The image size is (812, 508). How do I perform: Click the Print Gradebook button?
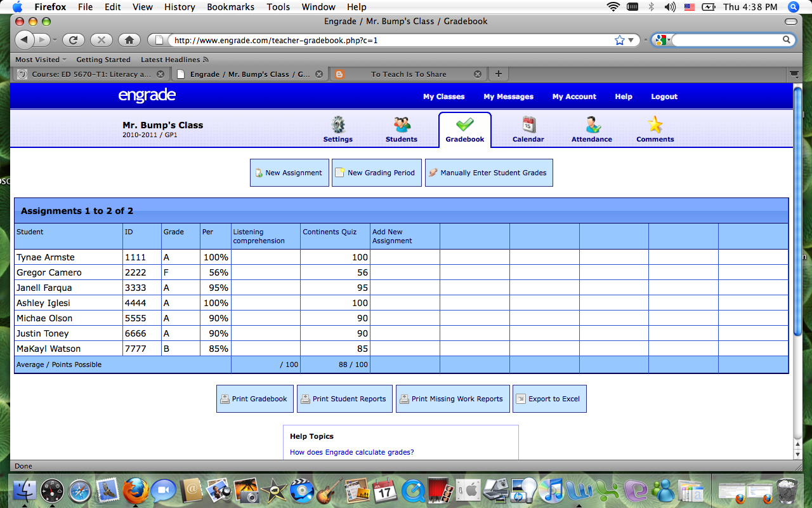(x=255, y=399)
